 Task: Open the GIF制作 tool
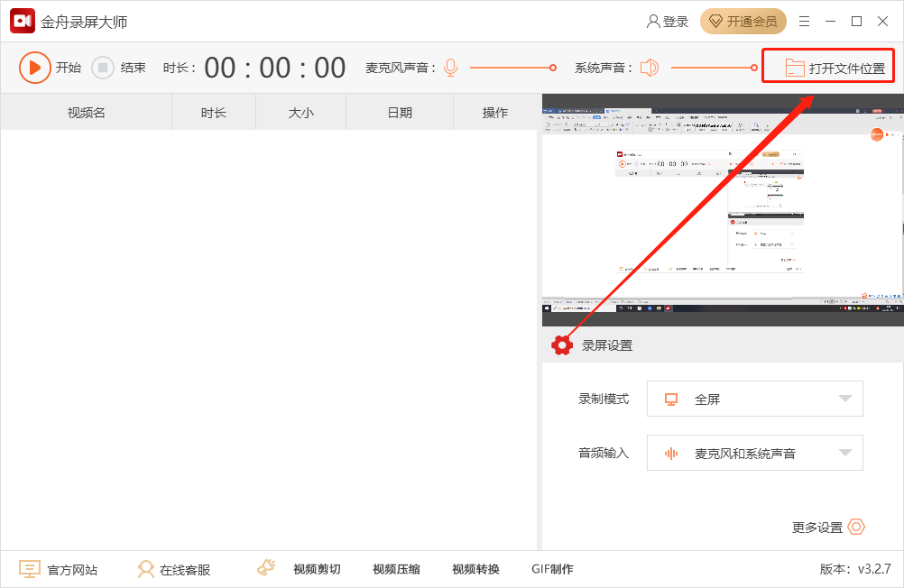(x=552, y=570)
